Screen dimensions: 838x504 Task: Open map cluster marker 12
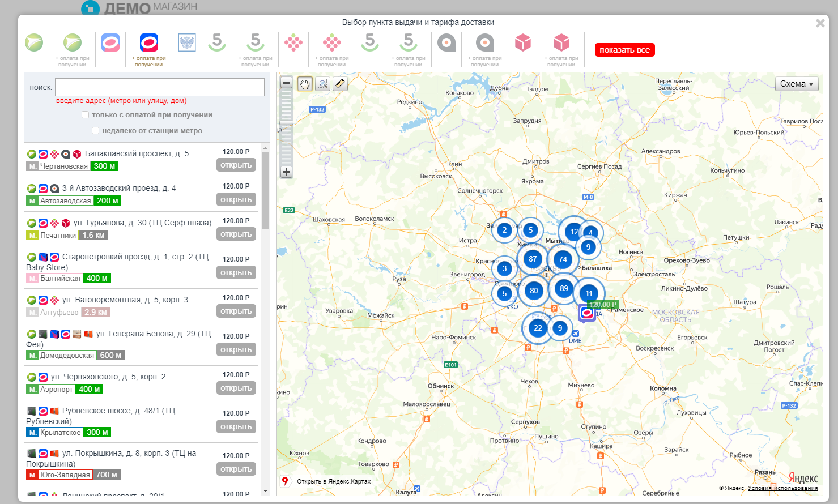(573, 232)
